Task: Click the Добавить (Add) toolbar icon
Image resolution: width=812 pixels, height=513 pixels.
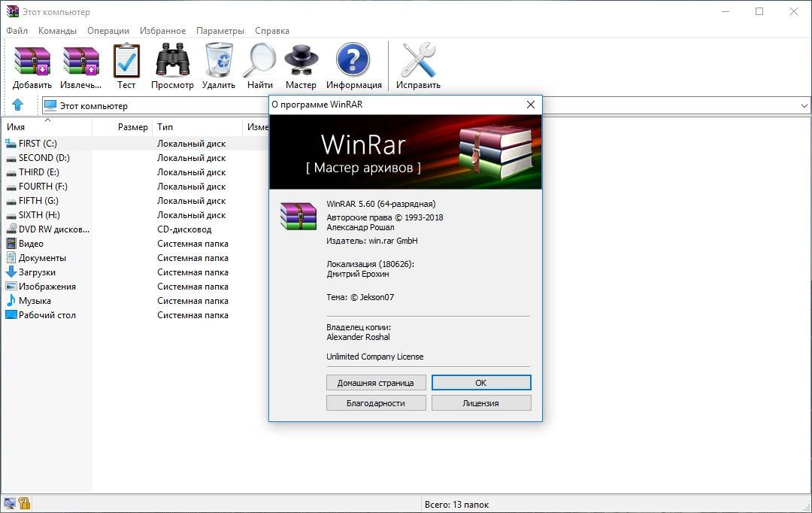Action: 32,61
